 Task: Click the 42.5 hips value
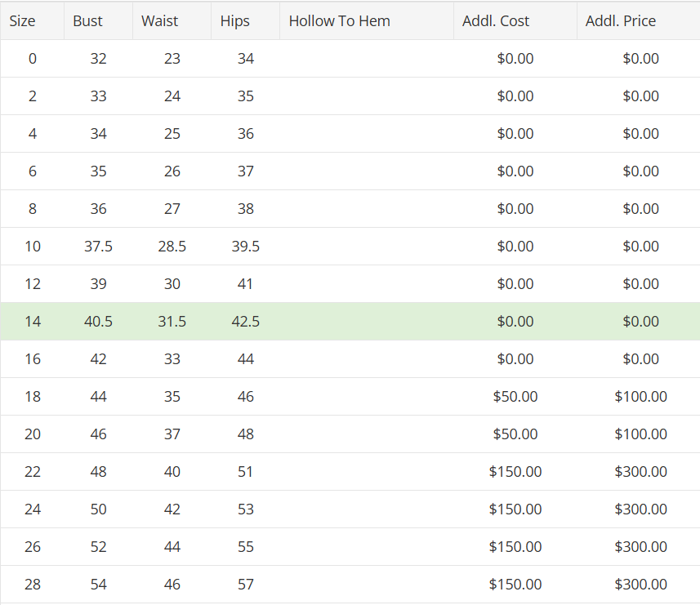(246, 321)
